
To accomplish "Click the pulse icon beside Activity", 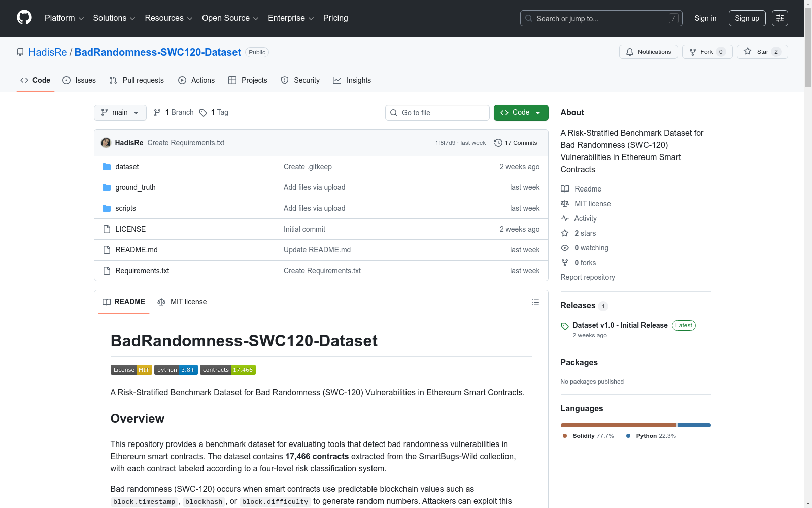I will pyautogui.click(x=565, y=218).
